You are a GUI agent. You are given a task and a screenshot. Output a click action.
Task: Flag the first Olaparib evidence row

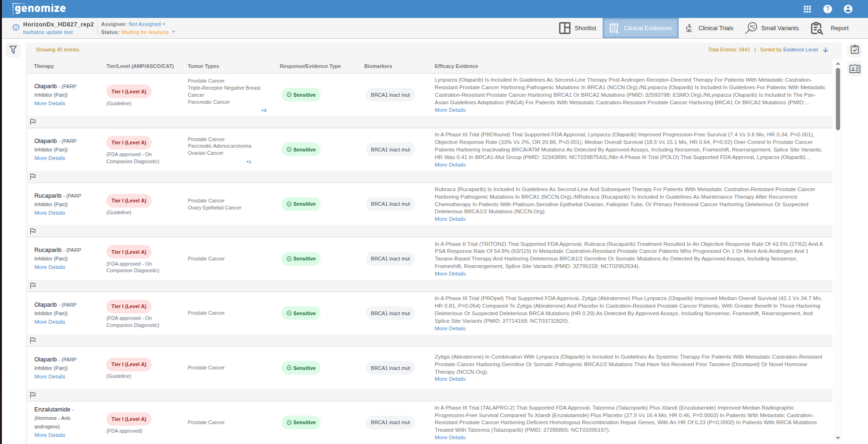click(33, 122)
